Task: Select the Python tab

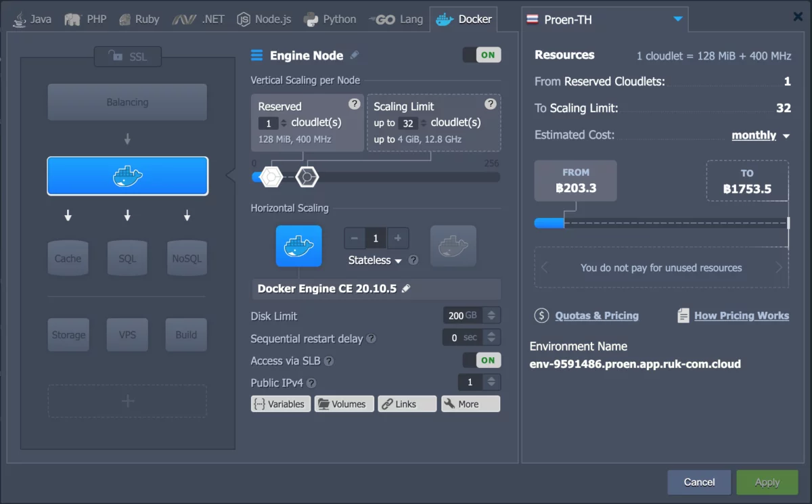Action: [x=330, y=19]
